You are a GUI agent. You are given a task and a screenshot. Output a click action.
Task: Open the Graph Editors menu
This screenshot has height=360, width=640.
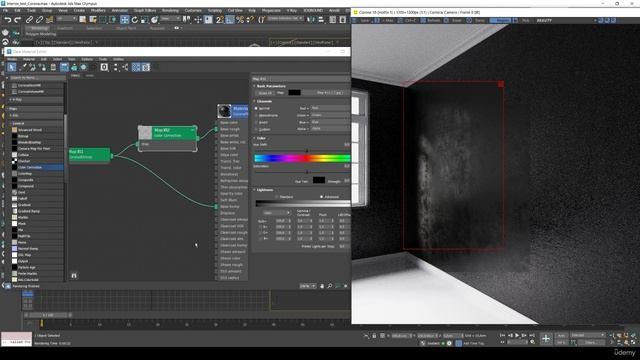tap(145, 10)
